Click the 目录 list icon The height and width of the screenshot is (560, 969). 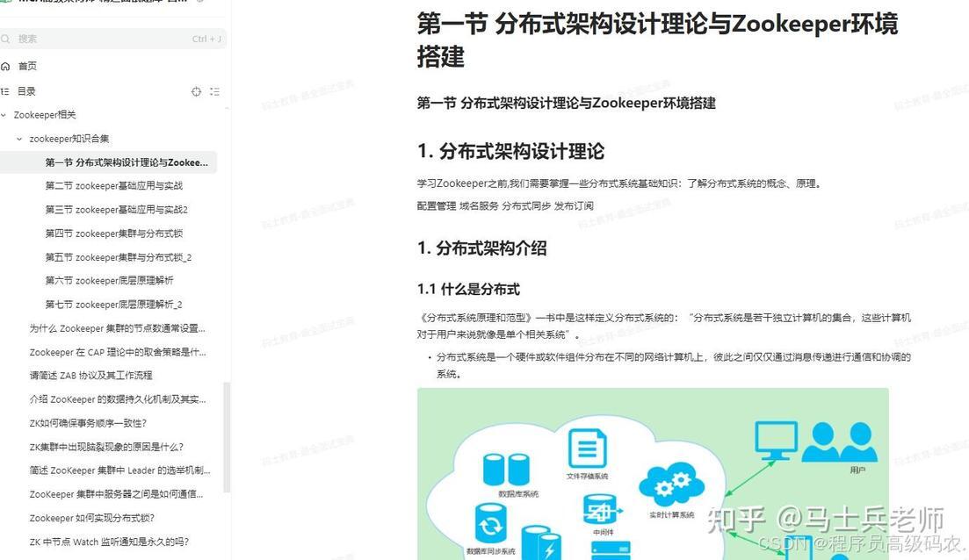[5, 91]
